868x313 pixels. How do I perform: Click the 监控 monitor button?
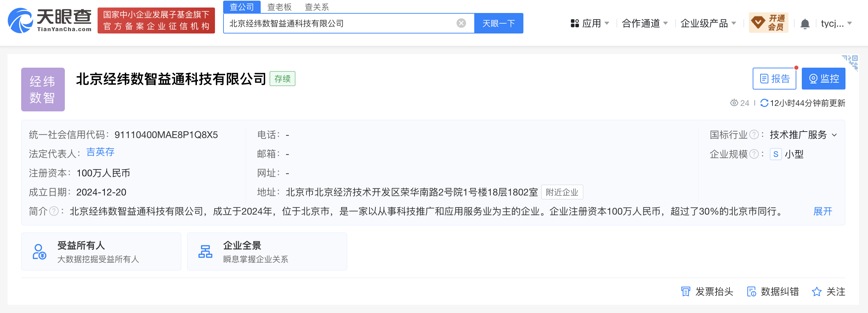pyautogui.click(x=823, y=79)
